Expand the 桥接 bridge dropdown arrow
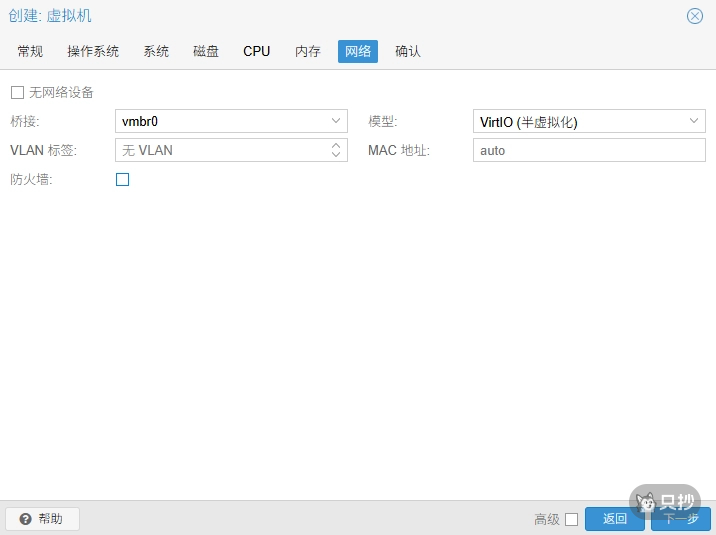This screenshot has width=716, height=535. pyautogui.click(x=336, y=122)
